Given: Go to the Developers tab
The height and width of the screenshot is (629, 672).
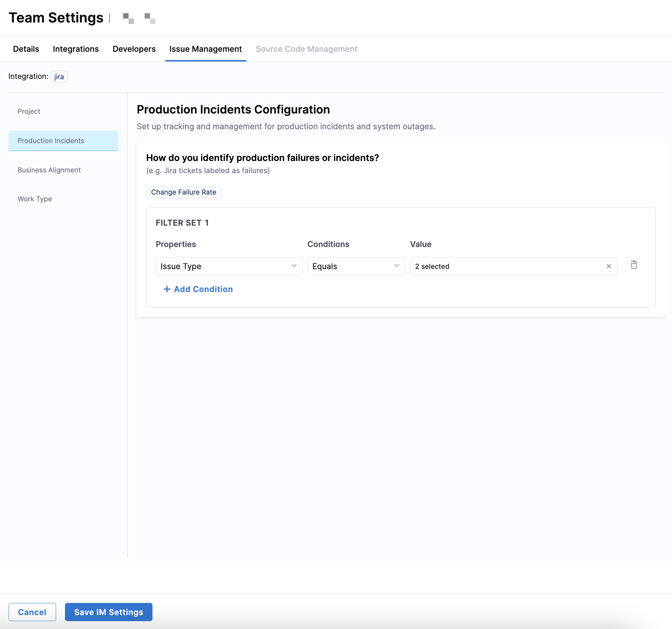Looking at the screenshot, I should (x=134, y=49).
